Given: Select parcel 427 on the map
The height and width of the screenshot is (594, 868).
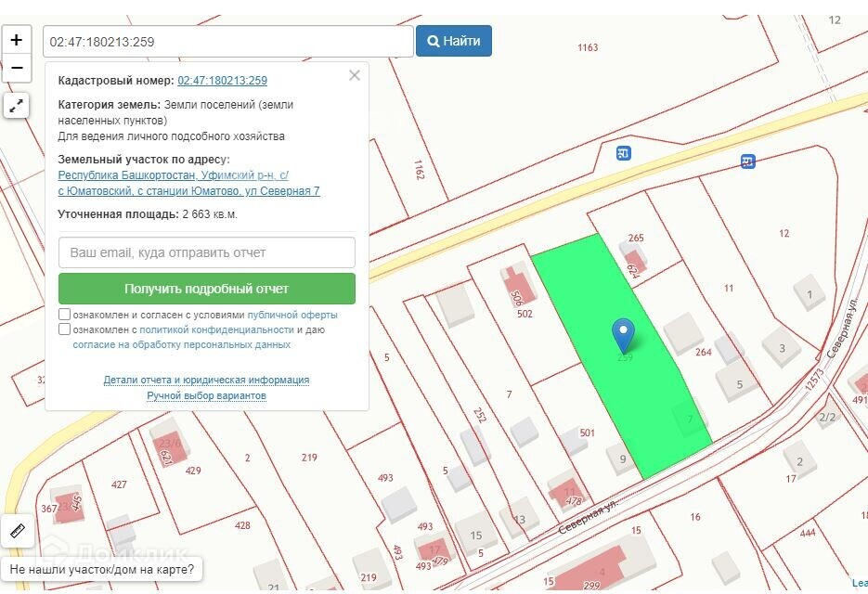Looking at the screenshot, I should pos(119,484).
